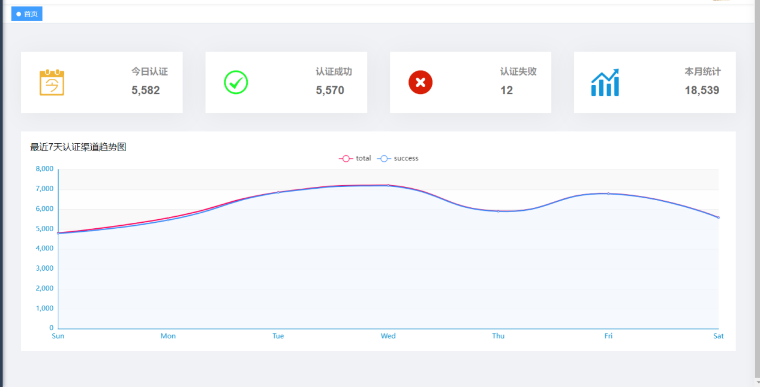Image resolution: width=760 pixels, height=387 pixels.
Task: Click the Fri data point on the chart
Action: pyautogui.click(x=608, y=194)
